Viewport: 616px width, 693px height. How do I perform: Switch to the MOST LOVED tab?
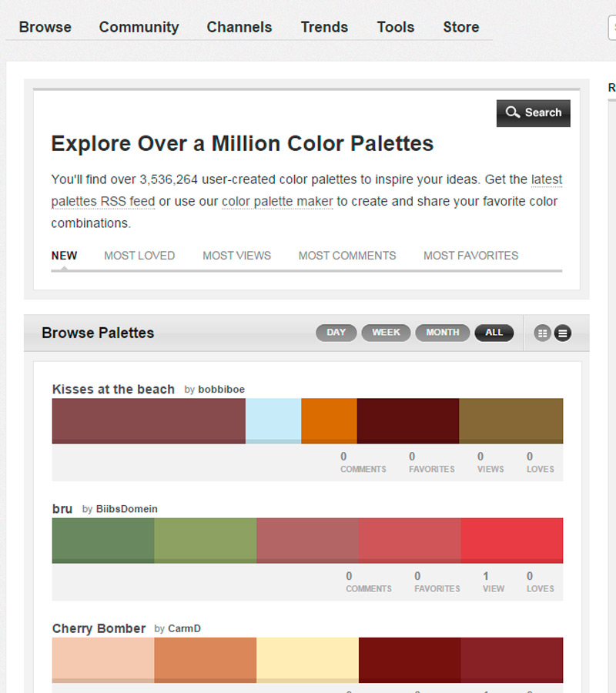[139, 256]
